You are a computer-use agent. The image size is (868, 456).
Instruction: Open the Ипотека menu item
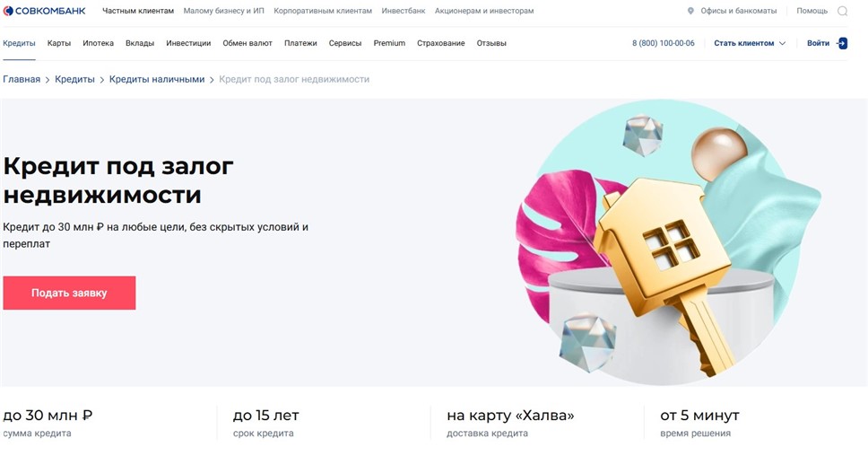point(98,43)
